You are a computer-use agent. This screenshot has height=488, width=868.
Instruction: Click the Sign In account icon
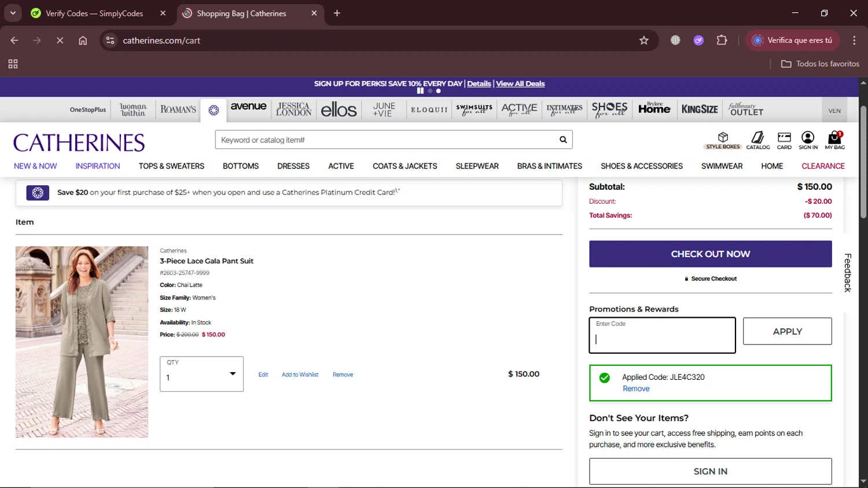[808, 140]
